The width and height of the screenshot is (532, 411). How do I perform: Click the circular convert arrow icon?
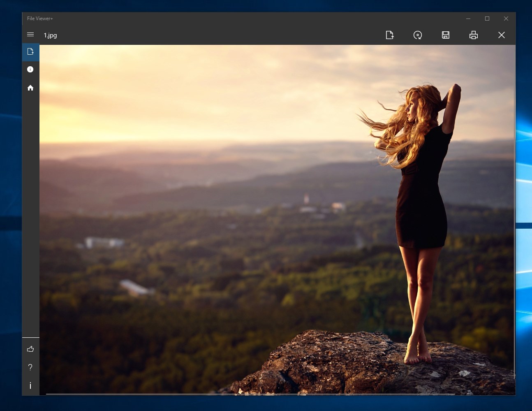(418, 35)
